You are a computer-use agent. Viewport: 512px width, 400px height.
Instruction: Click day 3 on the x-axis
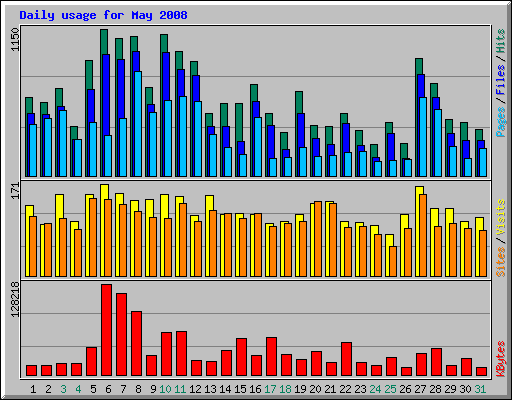click(x=63, y=389)
